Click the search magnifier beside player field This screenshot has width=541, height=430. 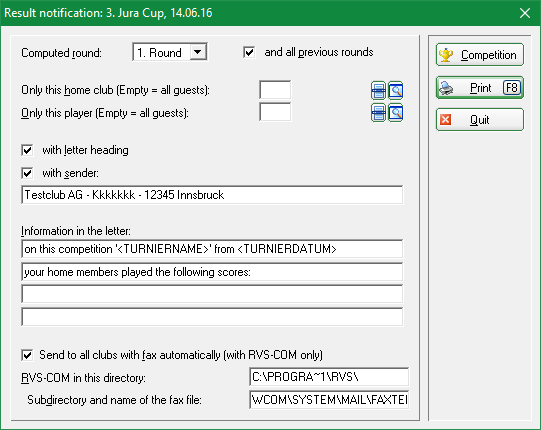pos(396,113)
